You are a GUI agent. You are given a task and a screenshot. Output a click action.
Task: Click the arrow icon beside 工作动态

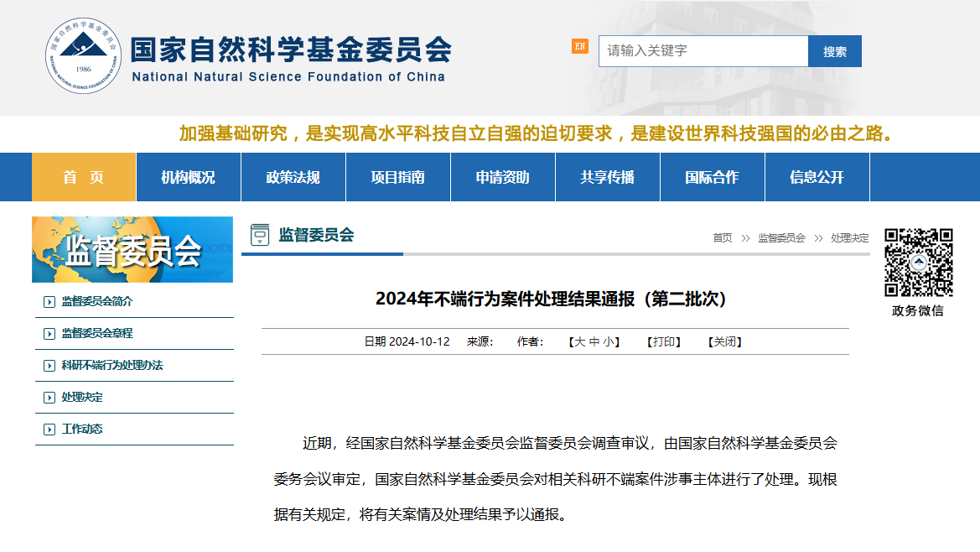tap(49, 430)
